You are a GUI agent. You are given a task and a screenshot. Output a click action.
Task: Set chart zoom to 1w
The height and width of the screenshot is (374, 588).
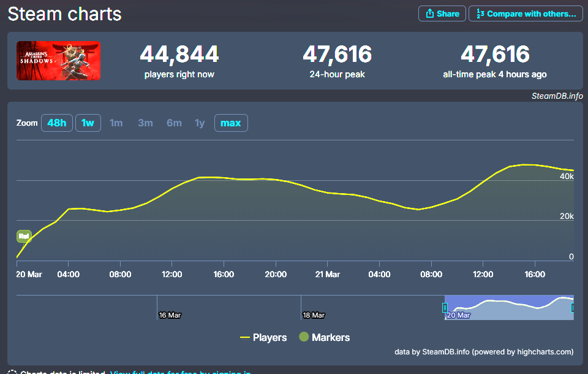(88, 123)
